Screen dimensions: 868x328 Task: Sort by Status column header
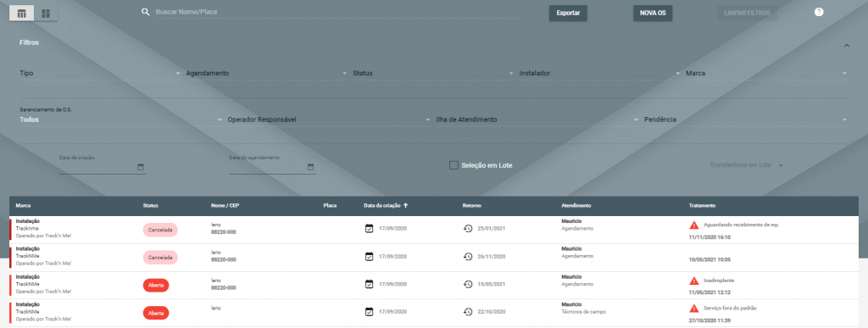coord(151,205)
